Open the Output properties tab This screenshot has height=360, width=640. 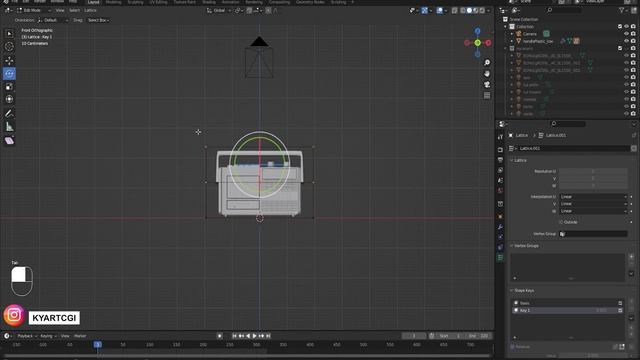click(x=500, y=160)
